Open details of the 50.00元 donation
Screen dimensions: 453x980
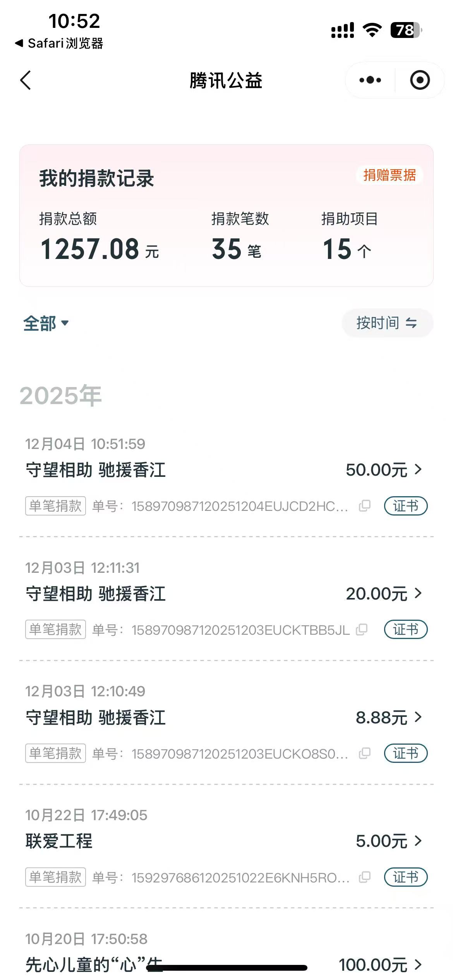click(x=383, y=470)
